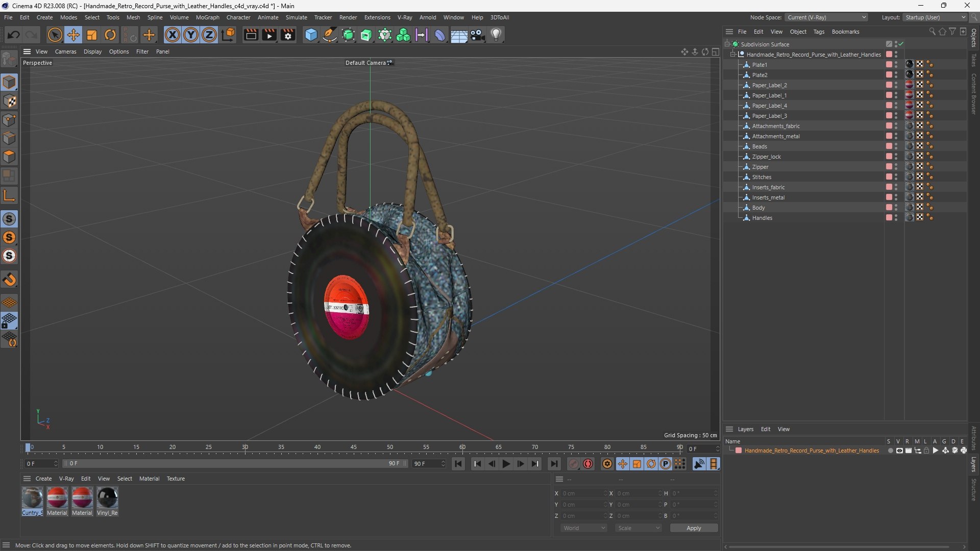This screenshot has height=551, width=980.
Task: Select the Vinyl_Re material swatch
Action: coord(107,498)
